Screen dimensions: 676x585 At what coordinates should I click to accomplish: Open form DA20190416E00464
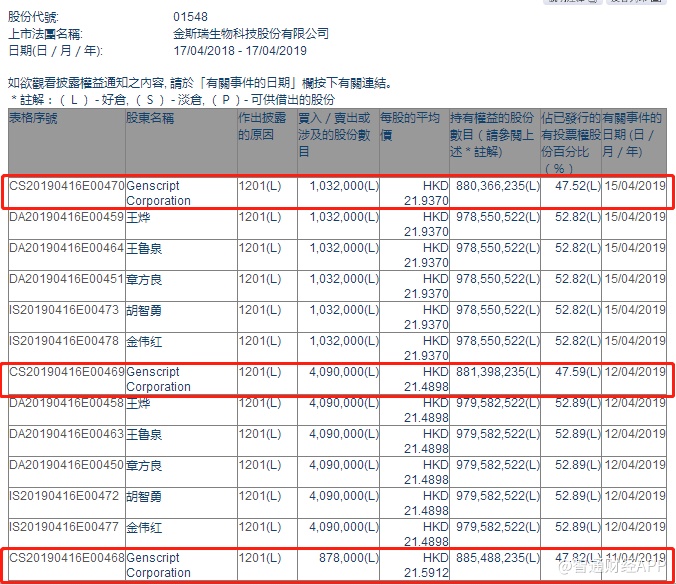(x=67, y=247)
